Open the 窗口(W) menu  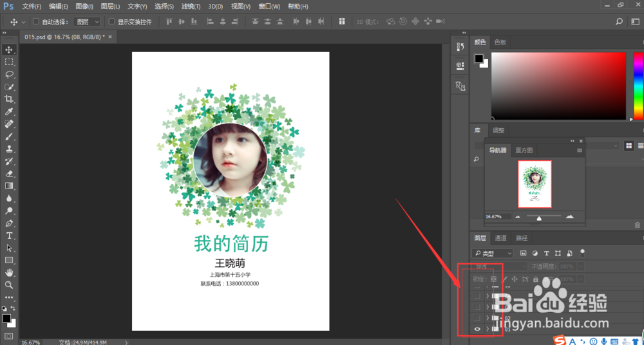[269, 6]
